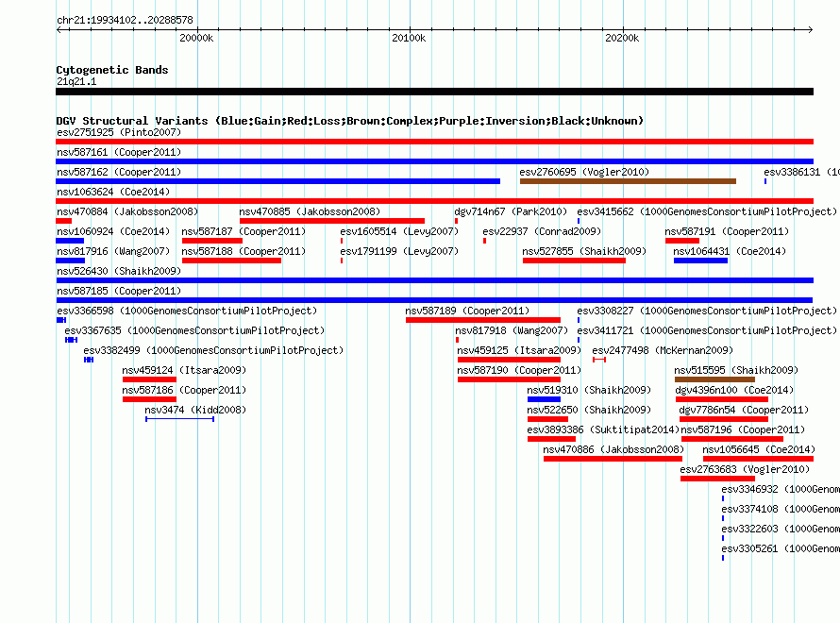Open variant nsv587187 (Cooper2011)

point(244,231)
